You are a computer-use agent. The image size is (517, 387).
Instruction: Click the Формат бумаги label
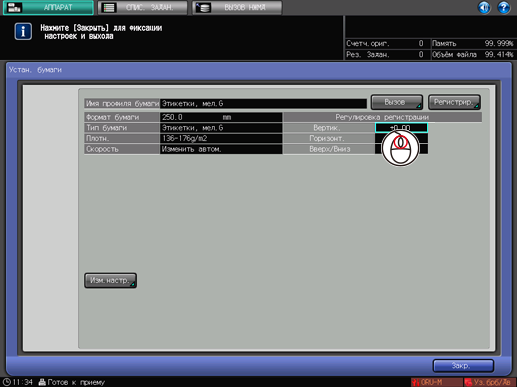pos(122,117)
